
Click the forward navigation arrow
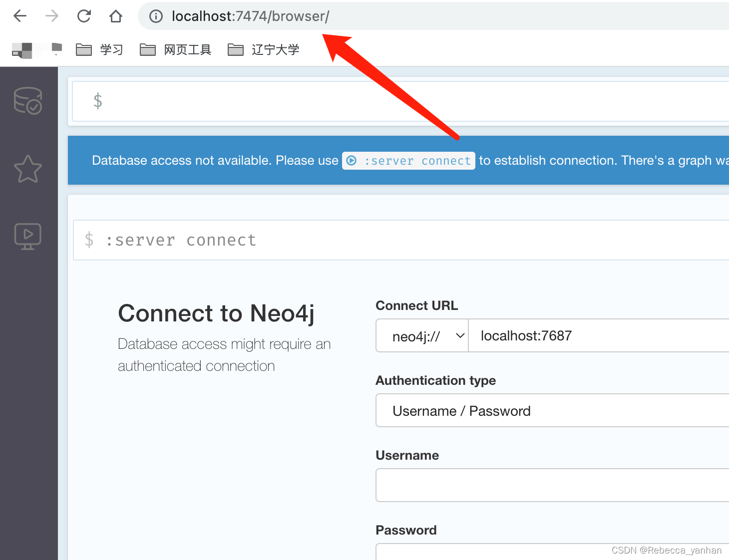(x=51, y=15)
